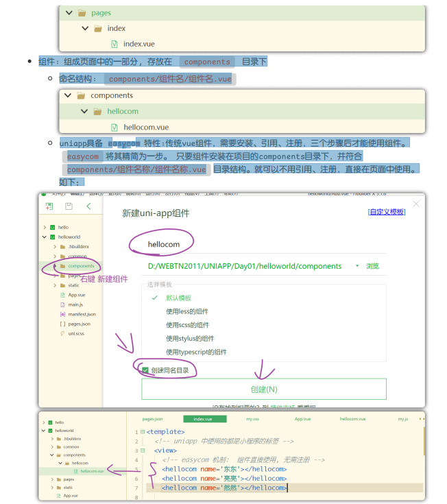Click the manifest.json file icon
The width and height of the screenshot is (447, 504).
pos(62,314)
